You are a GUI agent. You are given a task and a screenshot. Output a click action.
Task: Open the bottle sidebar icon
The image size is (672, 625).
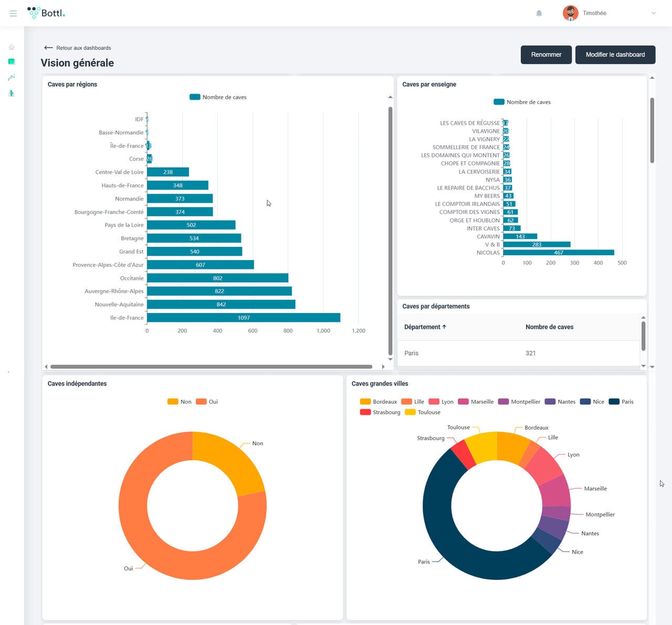pos(12,93)
